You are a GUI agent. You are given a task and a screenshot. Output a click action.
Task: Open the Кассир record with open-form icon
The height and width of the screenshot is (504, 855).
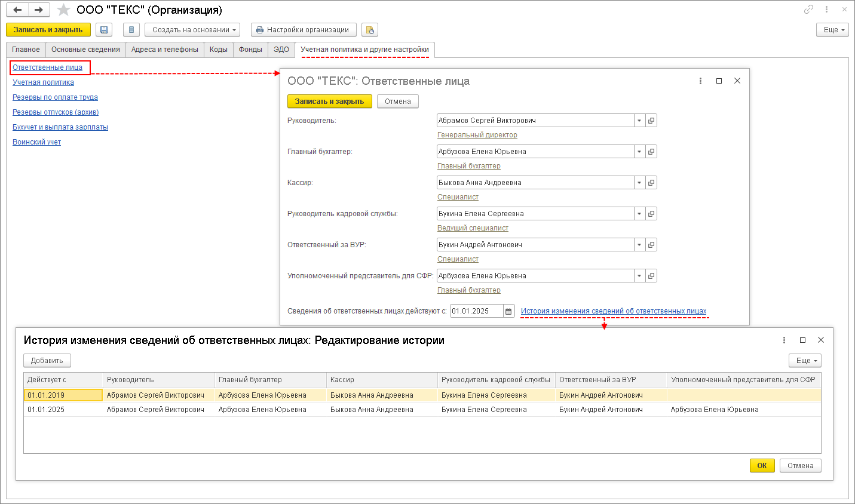click(651, 183)
